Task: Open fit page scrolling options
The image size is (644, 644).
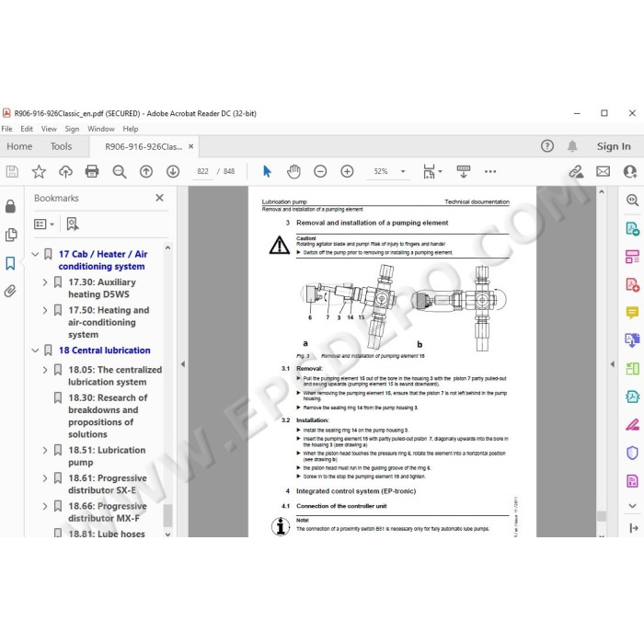Action: pyautogui.click(x=432, y=171)
